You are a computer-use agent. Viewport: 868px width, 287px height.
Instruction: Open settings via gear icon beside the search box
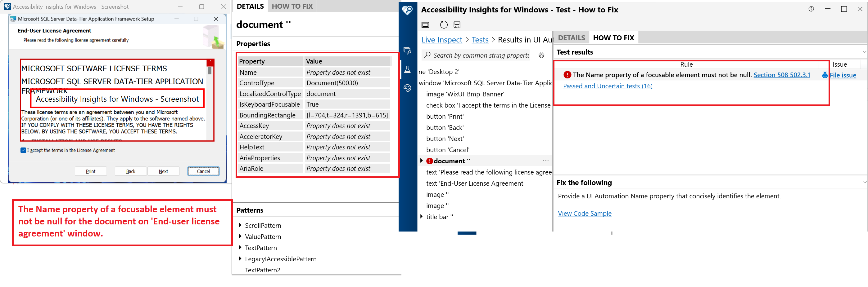541,55
